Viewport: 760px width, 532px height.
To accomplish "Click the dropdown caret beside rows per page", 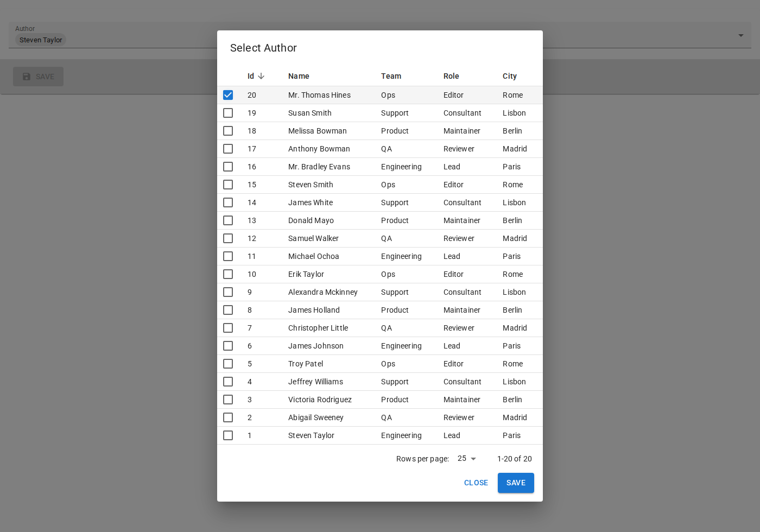I will 473,459.
